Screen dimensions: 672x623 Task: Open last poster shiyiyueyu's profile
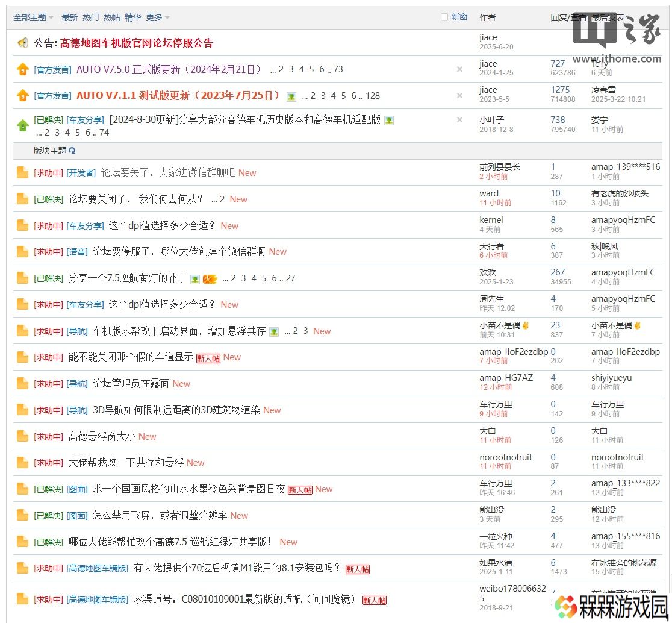coord(612,378)
